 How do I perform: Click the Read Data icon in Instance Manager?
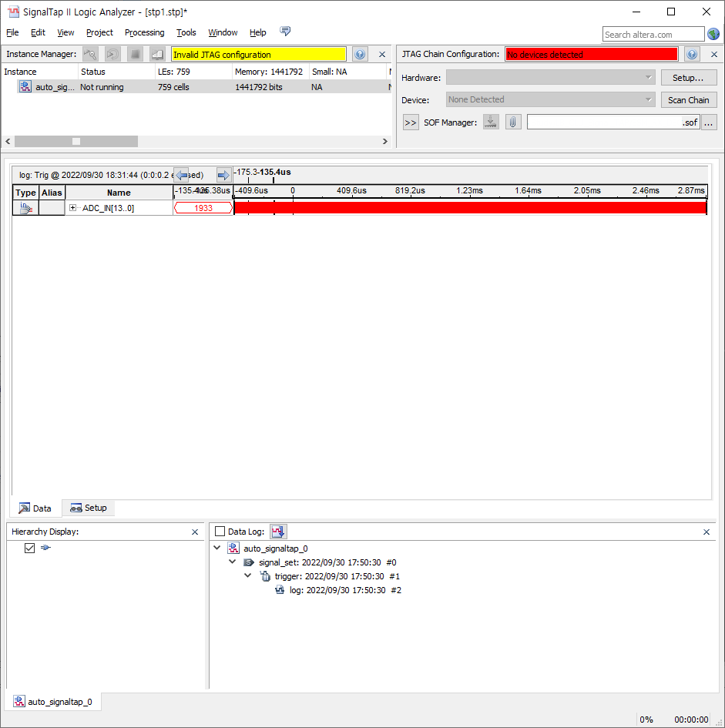pos(157,55)
